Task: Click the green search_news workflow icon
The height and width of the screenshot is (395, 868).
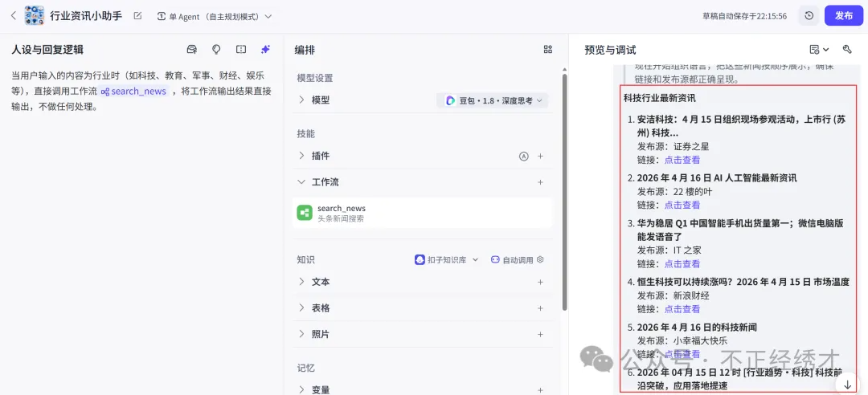Action: 305,213
